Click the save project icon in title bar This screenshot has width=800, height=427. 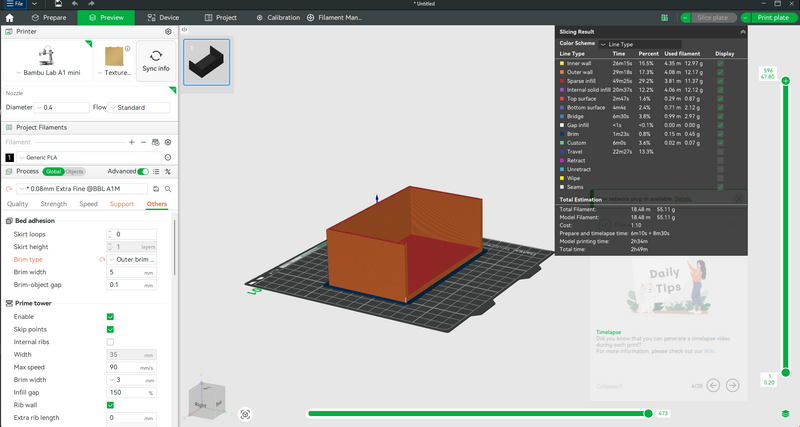click(58, 4)
